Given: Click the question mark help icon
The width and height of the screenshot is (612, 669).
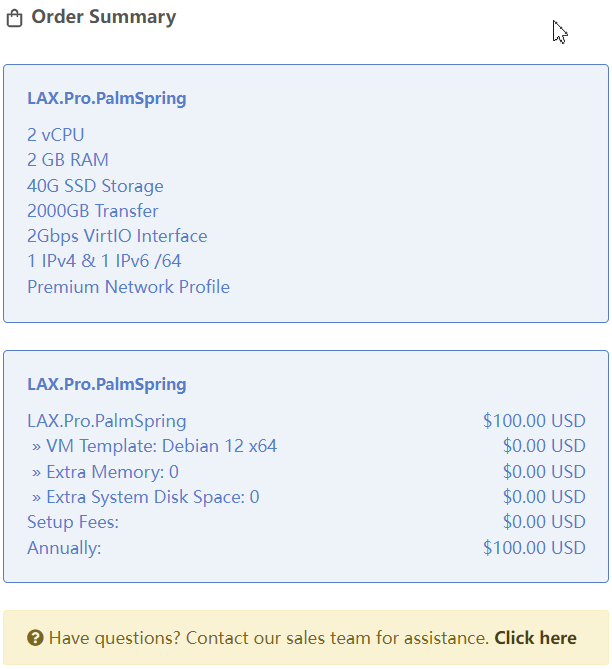Looking at the screenshot, I should (x=35, y=638).
